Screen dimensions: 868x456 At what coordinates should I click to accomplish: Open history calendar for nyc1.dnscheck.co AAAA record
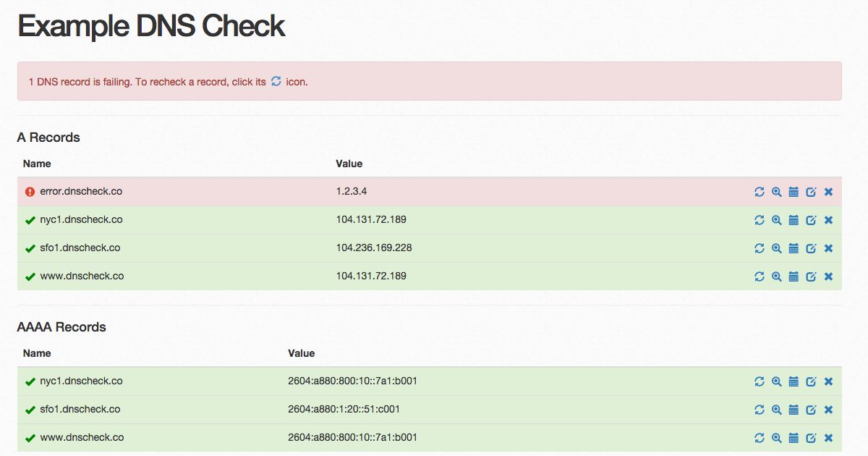pos(794,381)
